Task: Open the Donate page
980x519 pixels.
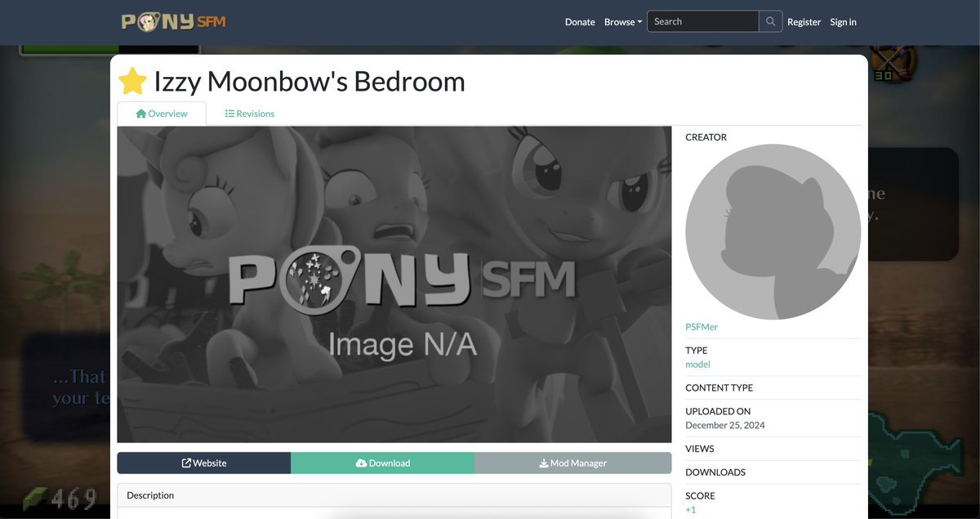Action: pyautogui.click(x=580, y=21)
